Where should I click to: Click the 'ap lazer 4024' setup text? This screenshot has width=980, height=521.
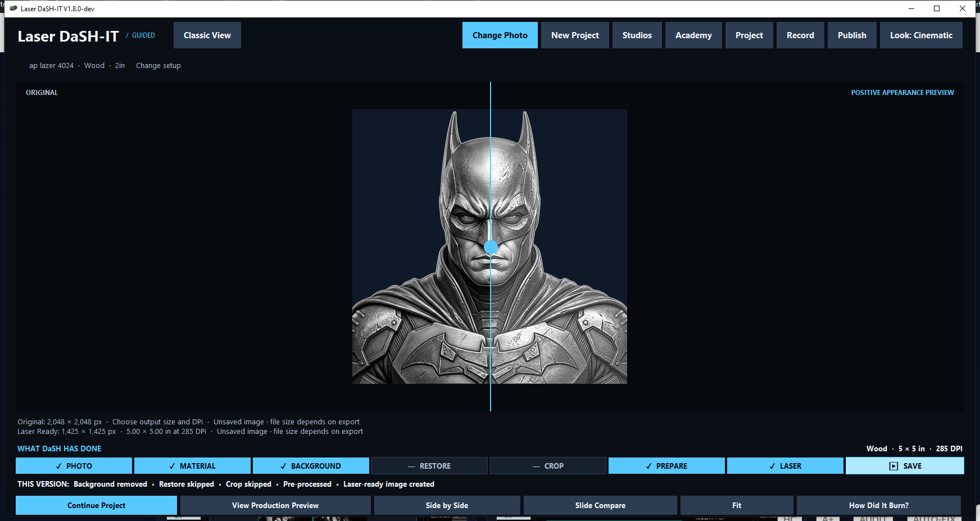click(x=51, y=66)
